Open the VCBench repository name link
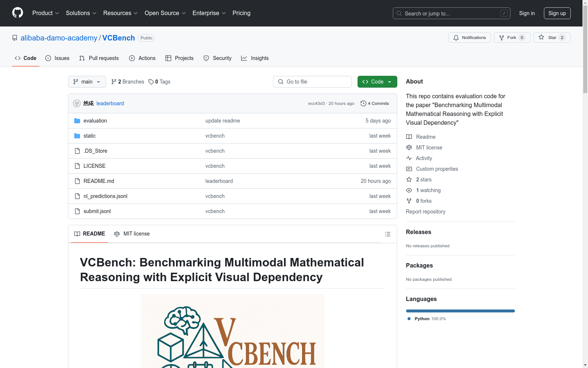This screenshot has width=588, height=368. (119, 38)
